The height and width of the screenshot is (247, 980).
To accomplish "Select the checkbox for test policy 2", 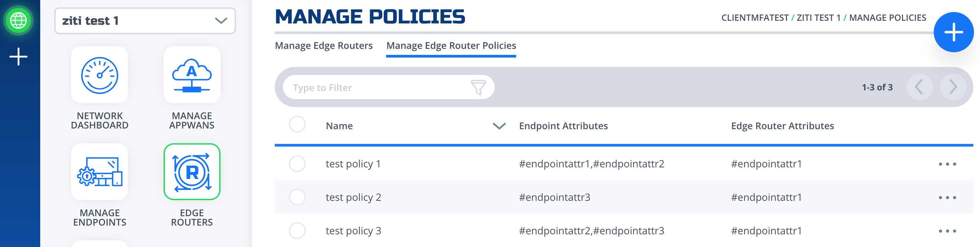I will (297, 197).
